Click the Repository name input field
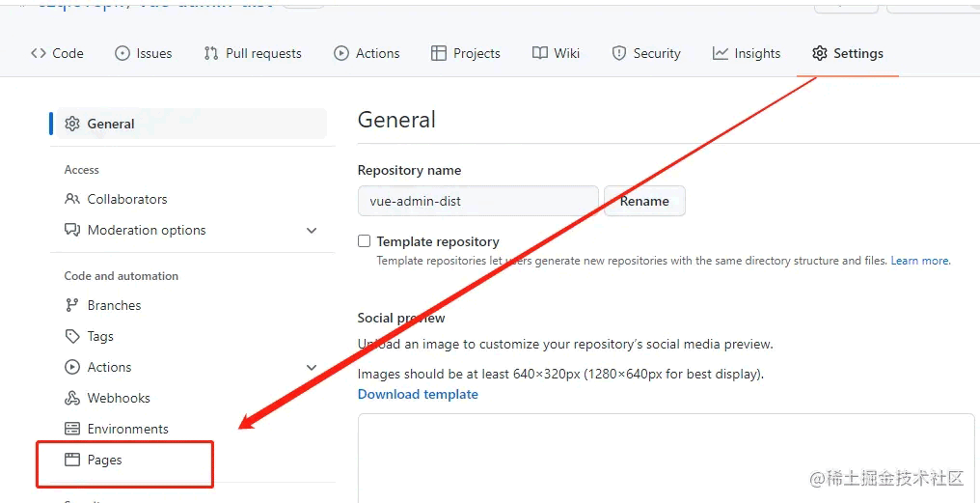The height and width of the screenshot is (503, 980). 477,201
